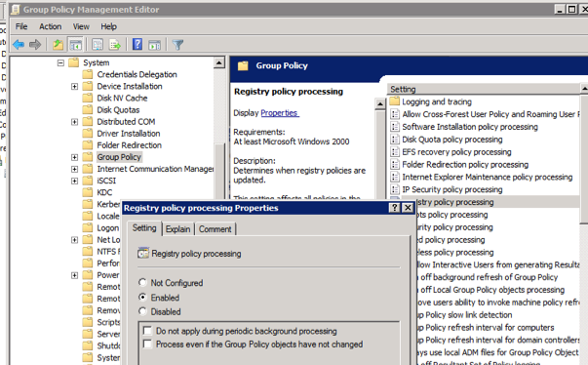Click the Forward arrow toolbar icon
This screenshot has width=588, height=365.
[x=35, y=45]
